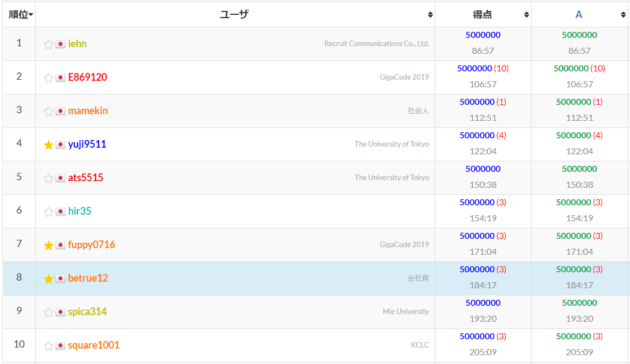Click the Japan flag next to mamekin
Screen dimensions: 630x364
60,111
